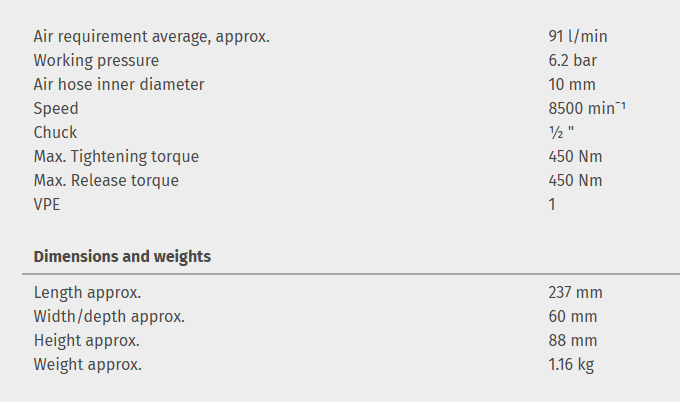Viewport: 680px width, 402px height.
Task: Select the 10 mm hose diameter value
Action: 572,85
